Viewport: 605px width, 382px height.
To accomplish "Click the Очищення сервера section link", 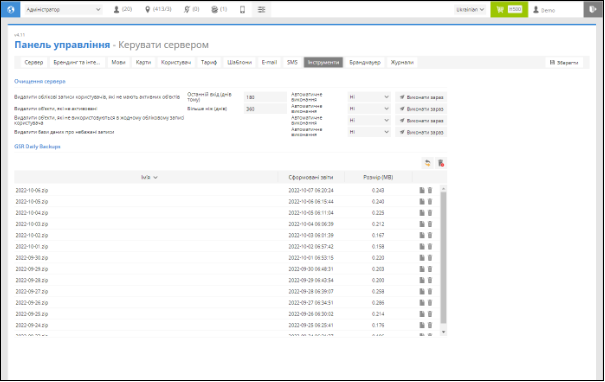I will pyautogui.click(x=40, y=81).
